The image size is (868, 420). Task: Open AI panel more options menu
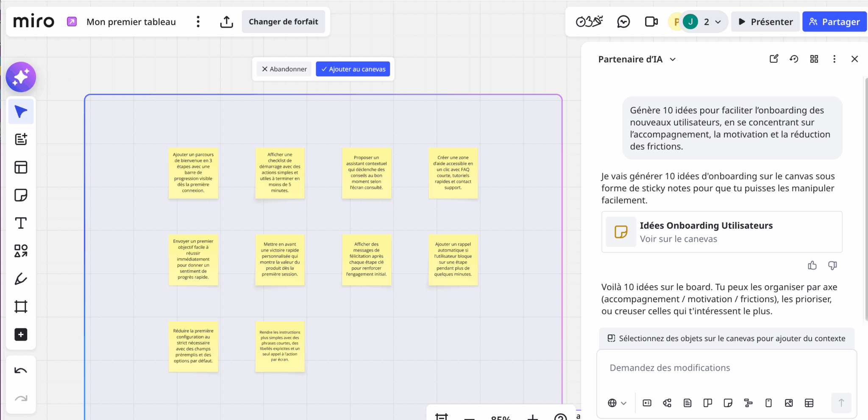coord(835,59)
